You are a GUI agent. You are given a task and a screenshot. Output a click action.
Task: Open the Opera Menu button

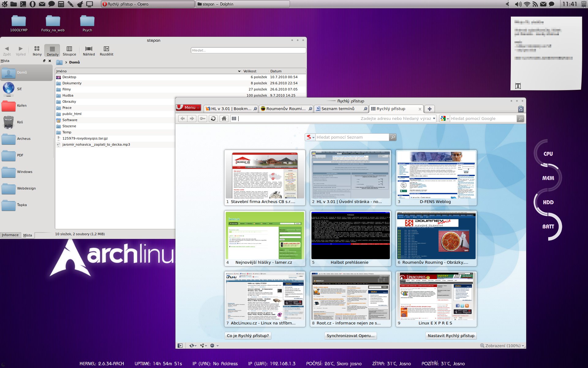[x=188, y=108]
